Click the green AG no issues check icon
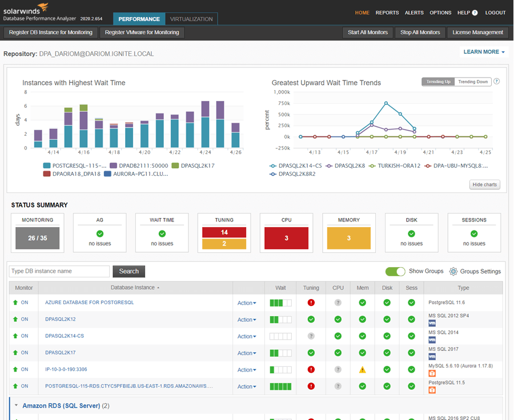 (x=99, y=233)
